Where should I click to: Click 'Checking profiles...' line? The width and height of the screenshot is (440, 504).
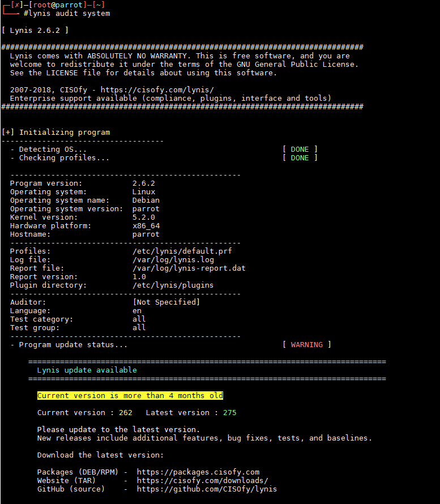click(64, 158)
